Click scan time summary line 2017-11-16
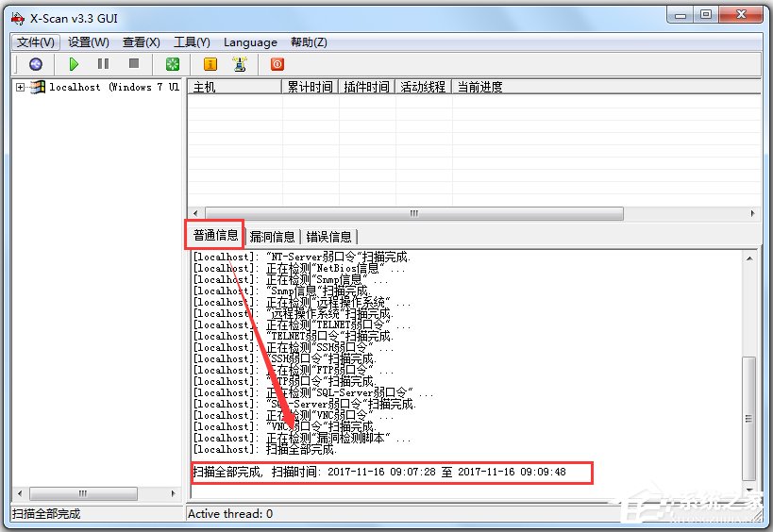 (x=379, y=472)
